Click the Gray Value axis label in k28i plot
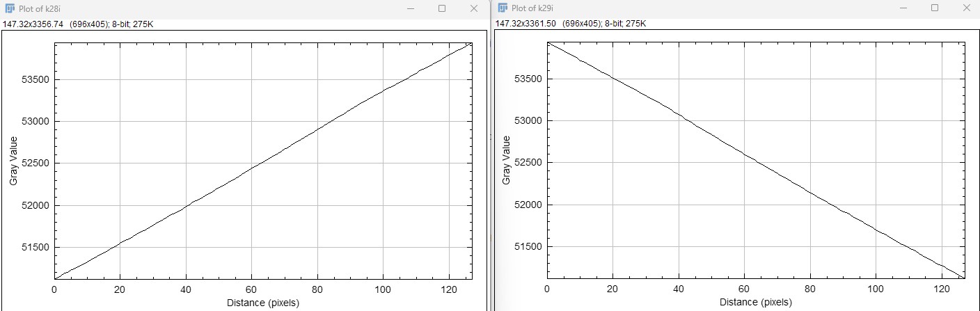 pyautogui.click(x=14, y=161)
